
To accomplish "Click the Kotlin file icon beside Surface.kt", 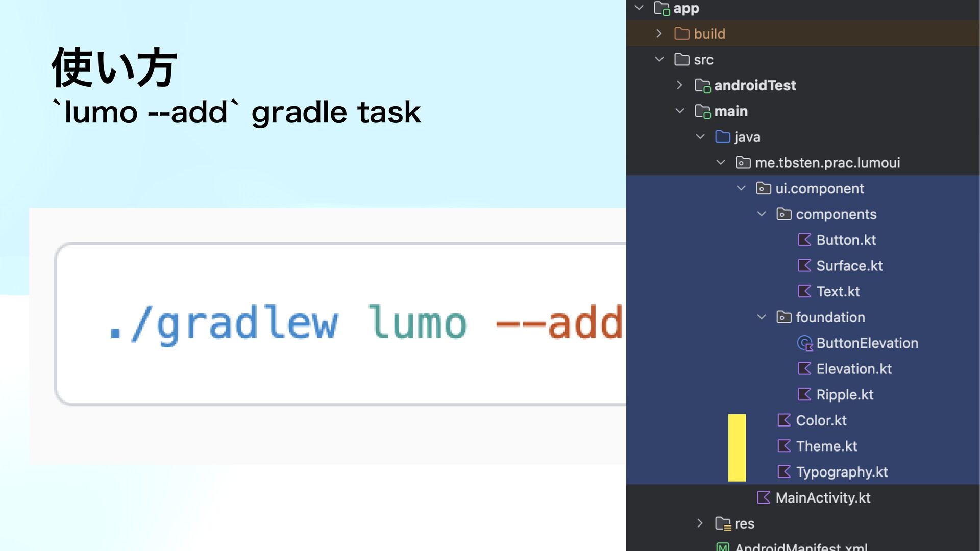I will [x=804, y=265].
